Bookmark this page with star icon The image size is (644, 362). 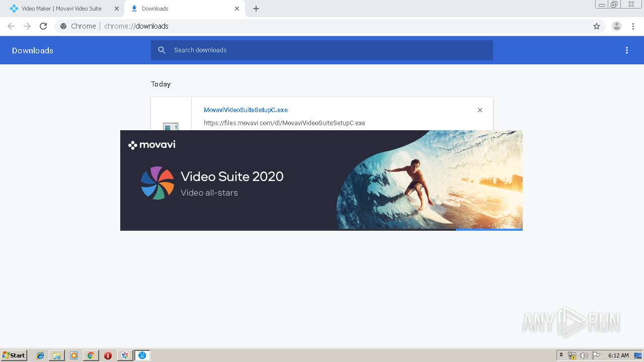pos(597,26)
